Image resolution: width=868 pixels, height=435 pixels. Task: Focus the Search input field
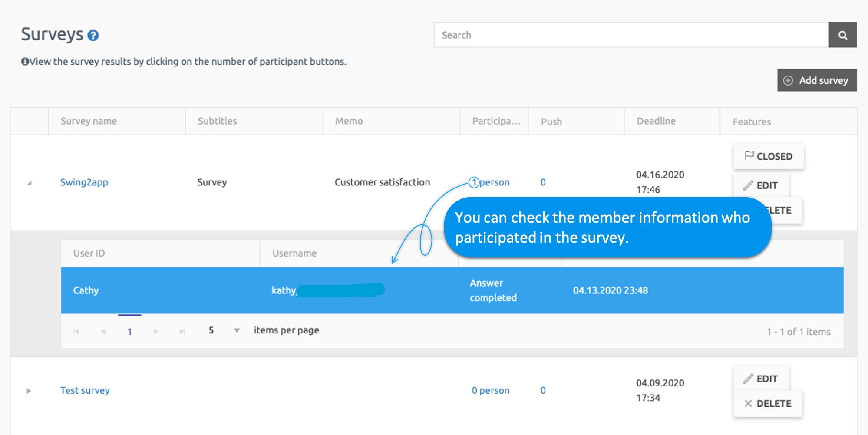click(631, 35)
